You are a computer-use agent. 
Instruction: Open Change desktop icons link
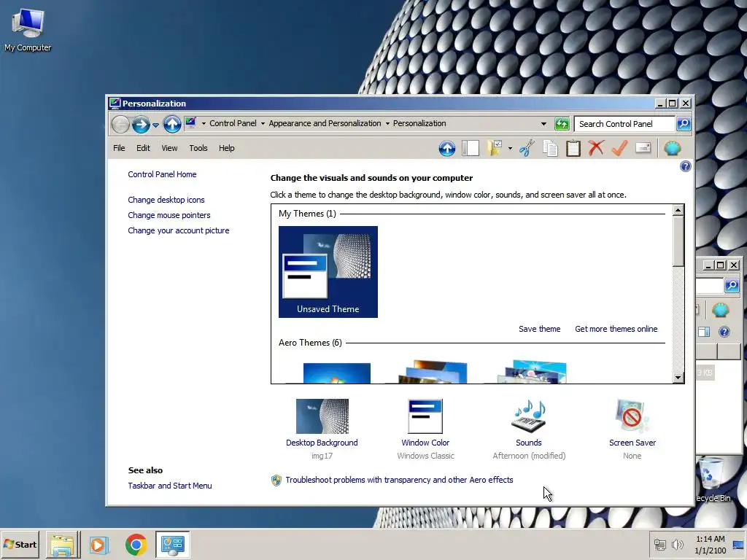click(x=166, y=200)
